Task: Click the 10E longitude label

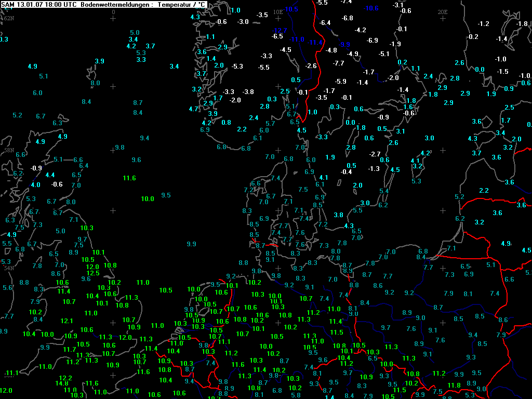Action: pyautogui.click(x=278, y=11)
